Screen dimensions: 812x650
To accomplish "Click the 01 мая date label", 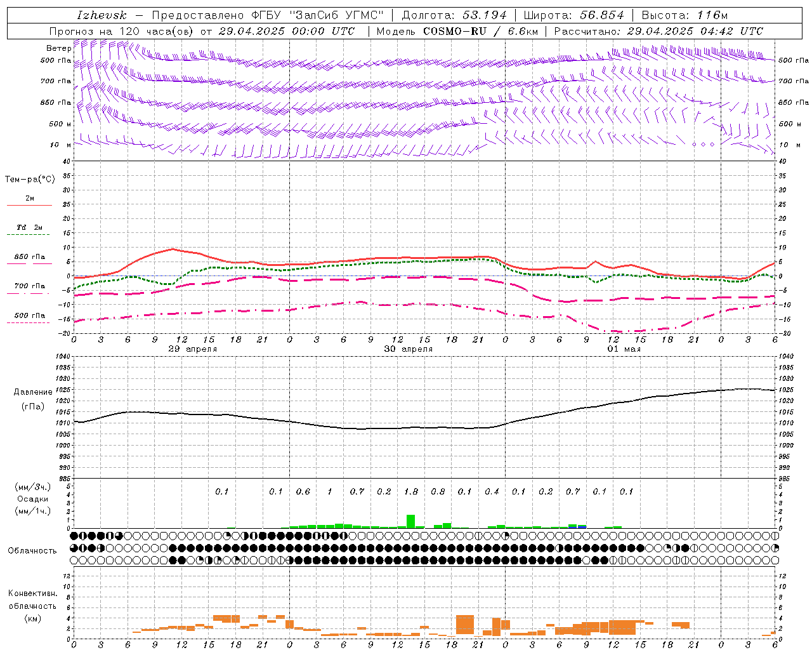I will [624, 349].
